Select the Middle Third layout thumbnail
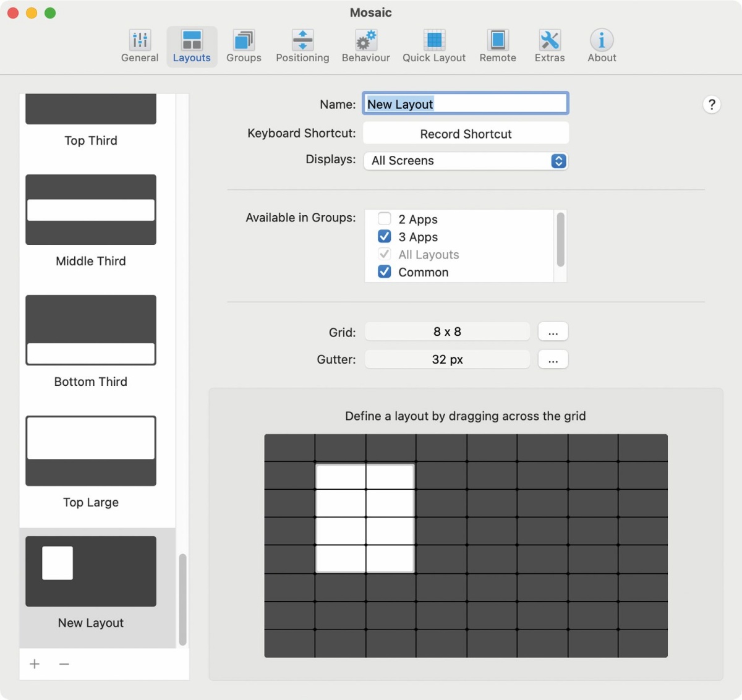Image resolution: width=742 pixels, height=700 pixels. pos(91,210)
